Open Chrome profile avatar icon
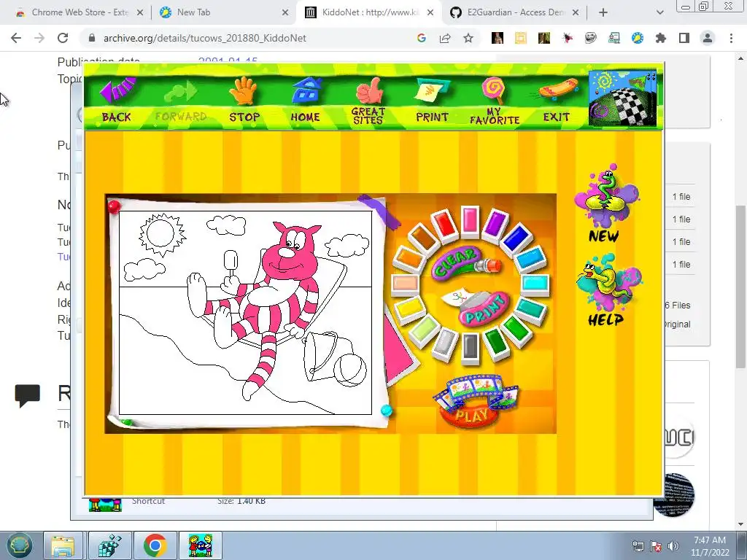747x560 pixels. click(x=708, y=38)
